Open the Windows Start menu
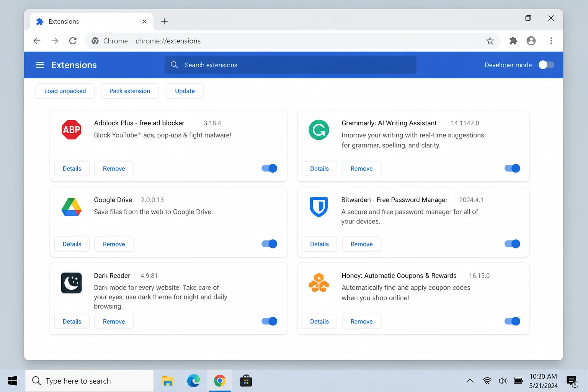This screenshot has height=392, width=588. tap(13, 381)
